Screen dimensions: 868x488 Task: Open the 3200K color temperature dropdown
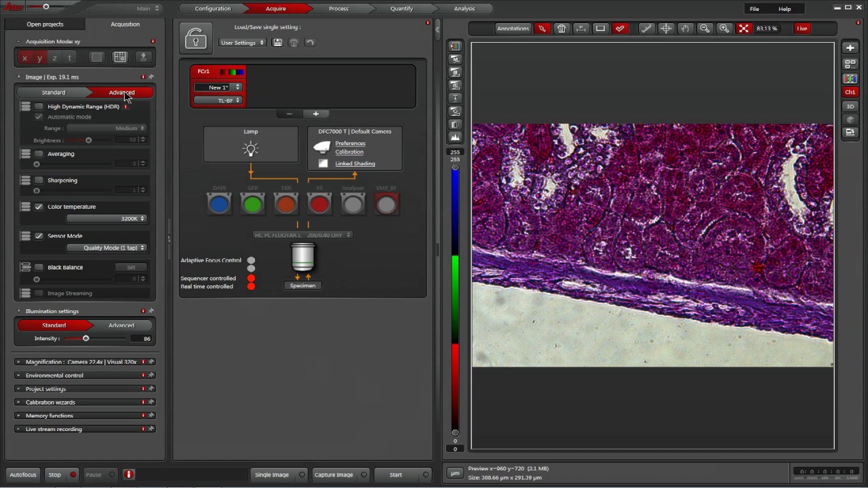click(106, 219)
